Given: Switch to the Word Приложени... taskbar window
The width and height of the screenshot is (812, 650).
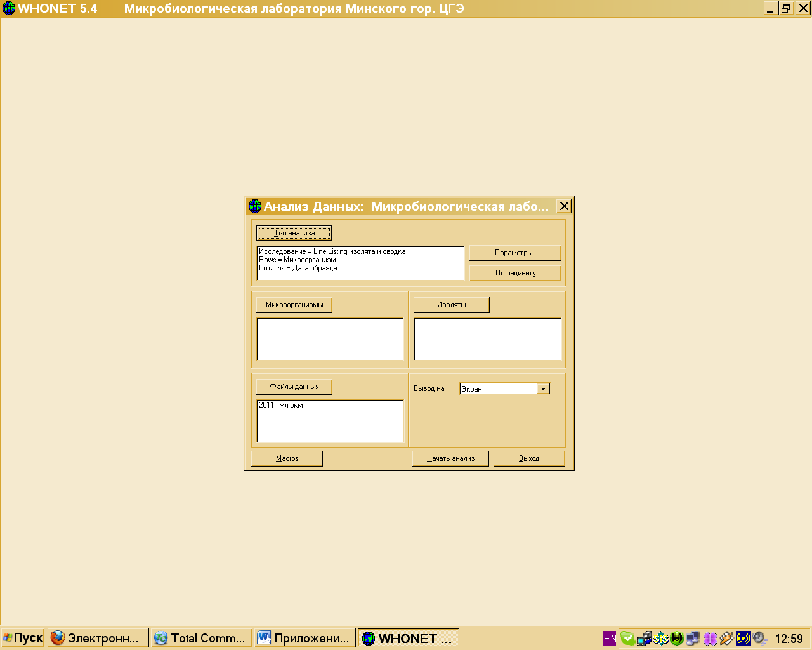Looking at the screenshot, I should point(304,638).
